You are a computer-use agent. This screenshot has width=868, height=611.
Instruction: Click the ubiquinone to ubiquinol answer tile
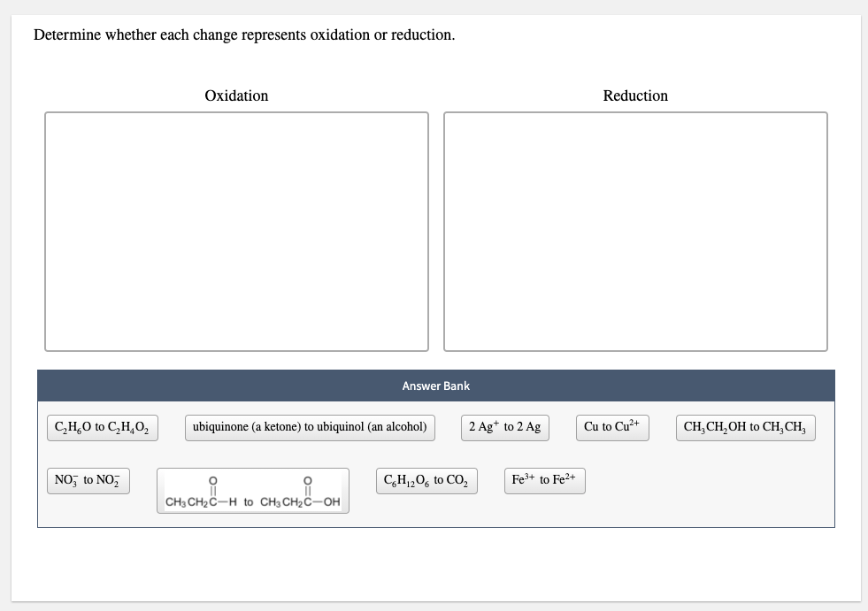310,427
